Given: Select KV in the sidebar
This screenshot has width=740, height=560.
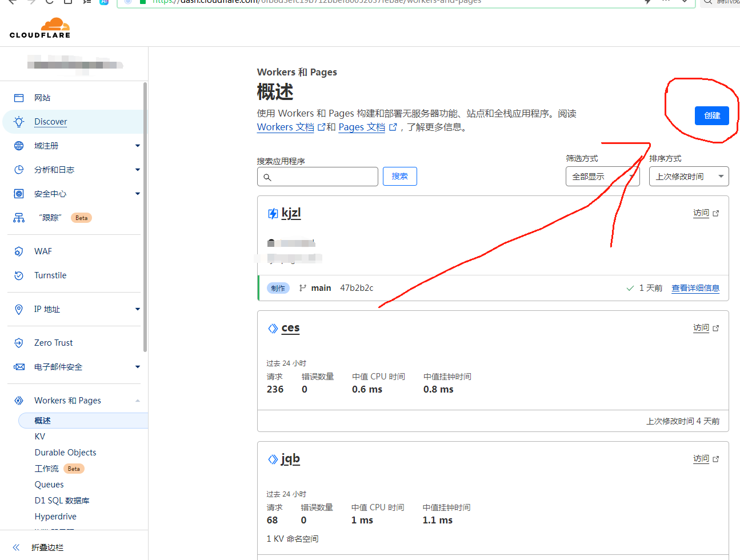Looking at the screenshot, I should (40, 437).
